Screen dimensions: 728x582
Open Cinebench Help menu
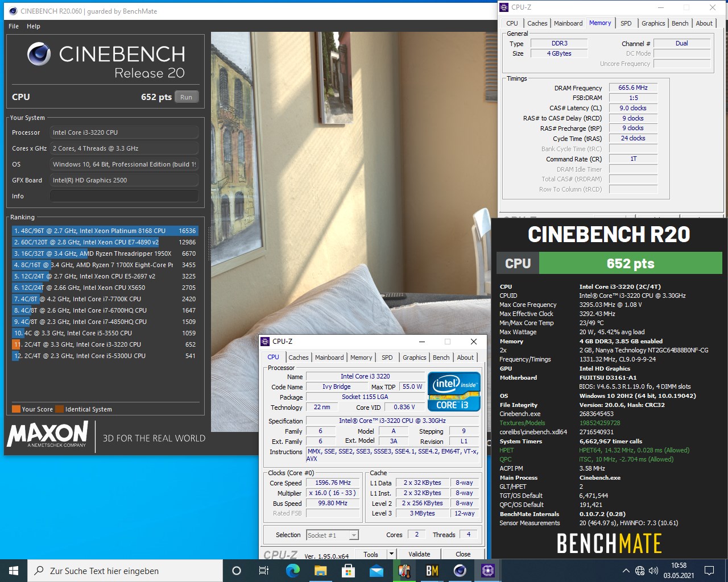34,26
